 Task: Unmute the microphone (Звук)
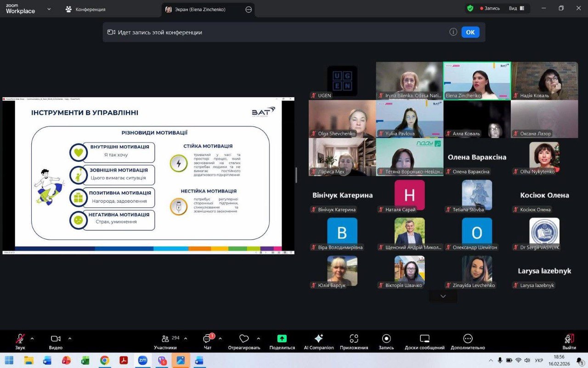20,339
